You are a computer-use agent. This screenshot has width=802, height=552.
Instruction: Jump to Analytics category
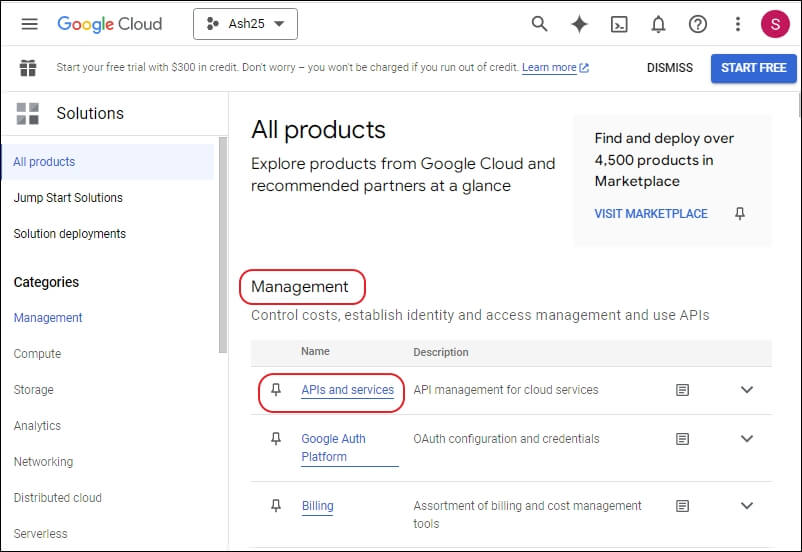(37, 426)
